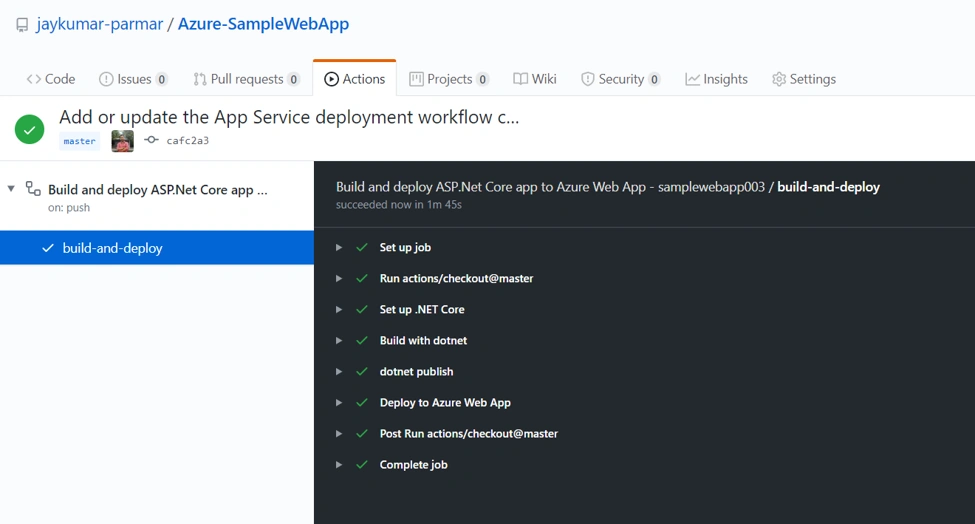Click the committer avatar thumbnail
Screen dimensions: 975x524
(x=122, y=141)
